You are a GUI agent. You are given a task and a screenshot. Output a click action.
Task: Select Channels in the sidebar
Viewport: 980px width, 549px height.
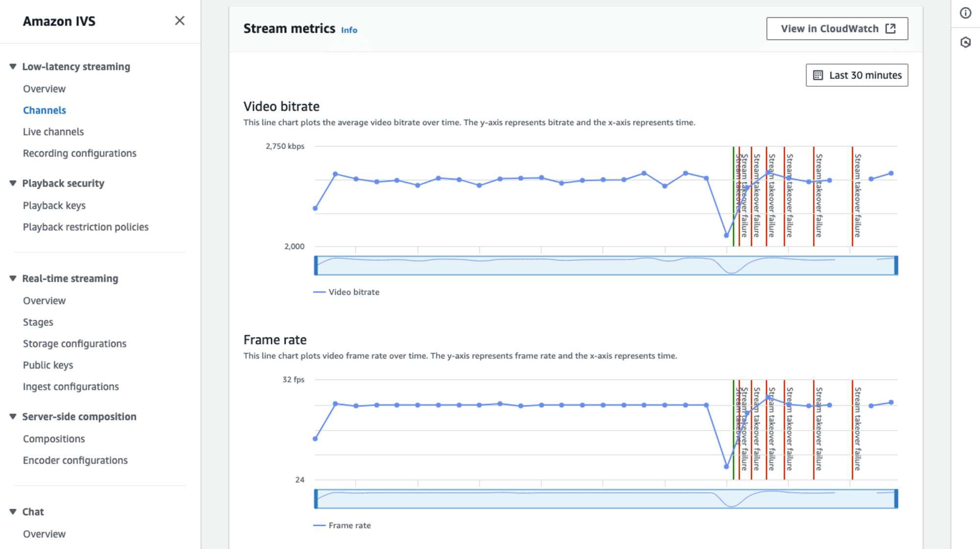point(45,110)
